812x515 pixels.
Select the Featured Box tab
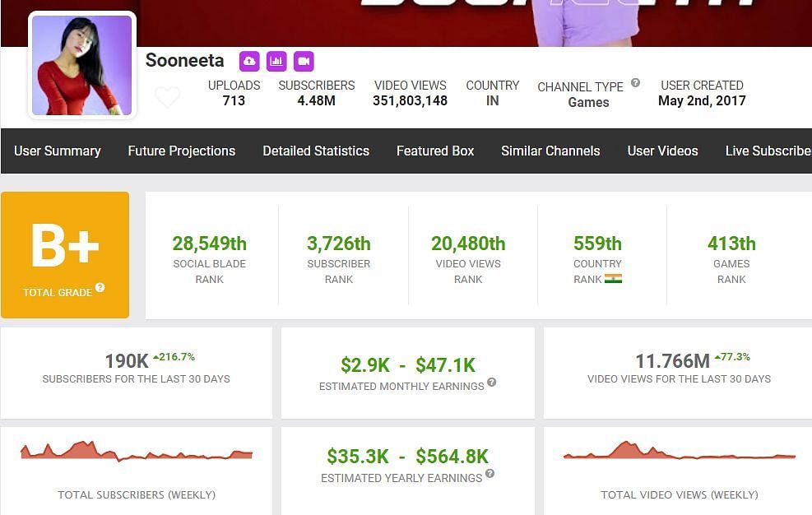(x=435, y=151)
